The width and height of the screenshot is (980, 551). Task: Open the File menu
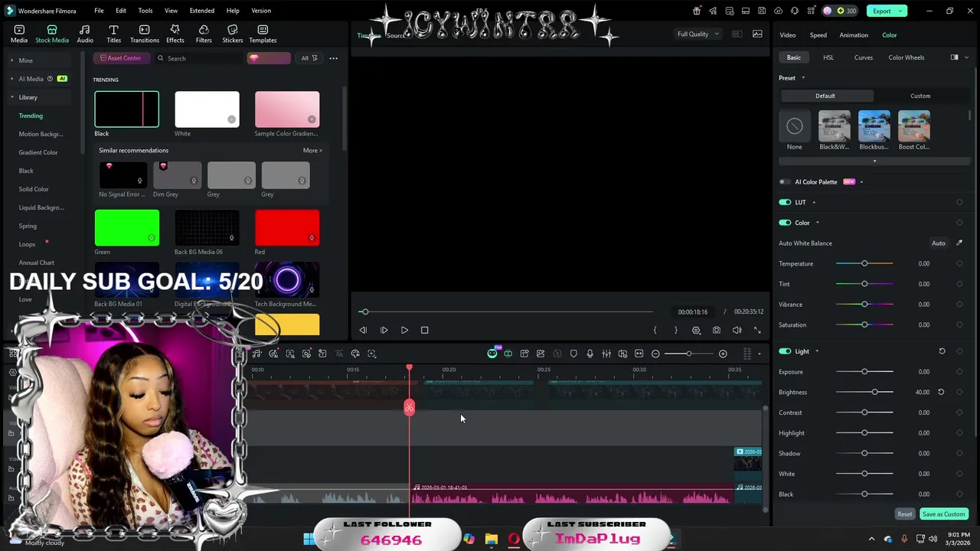point(99,11)
